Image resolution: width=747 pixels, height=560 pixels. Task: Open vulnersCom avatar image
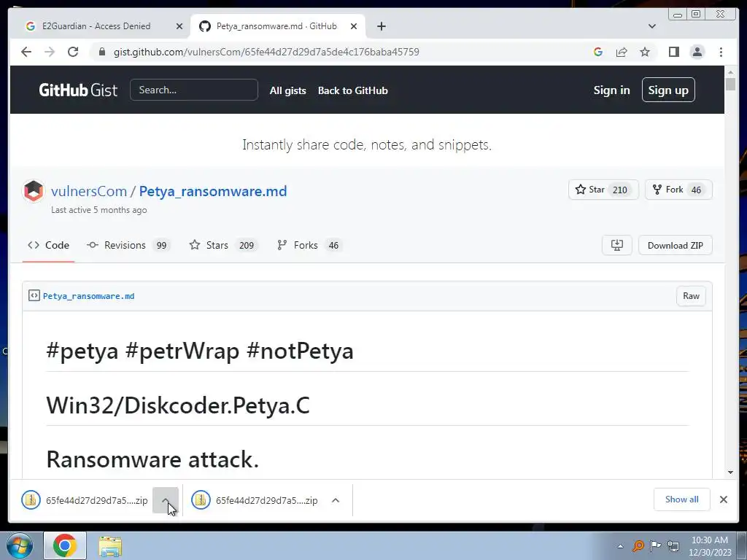tap(34, 191)
